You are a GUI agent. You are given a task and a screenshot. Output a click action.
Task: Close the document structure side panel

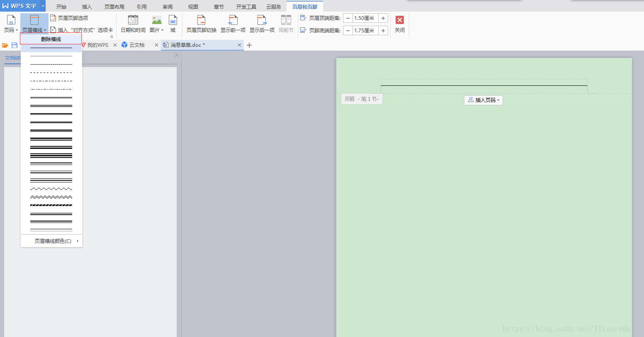[x=177, y=55]
